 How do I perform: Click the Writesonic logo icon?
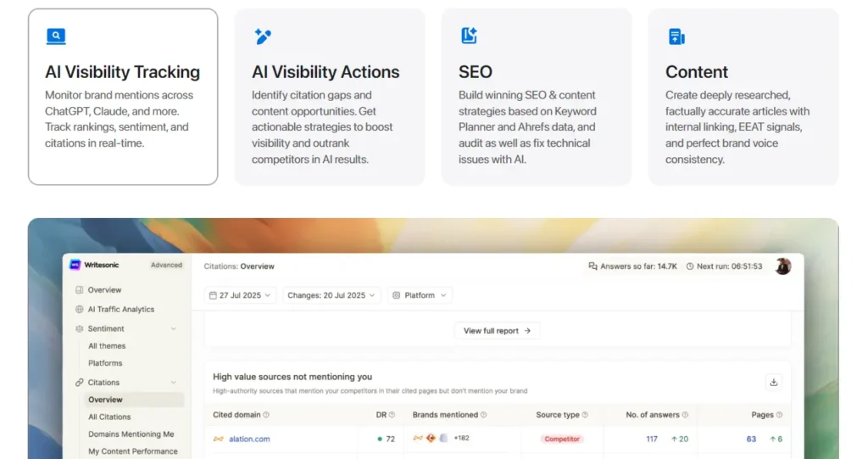(75, 265)
